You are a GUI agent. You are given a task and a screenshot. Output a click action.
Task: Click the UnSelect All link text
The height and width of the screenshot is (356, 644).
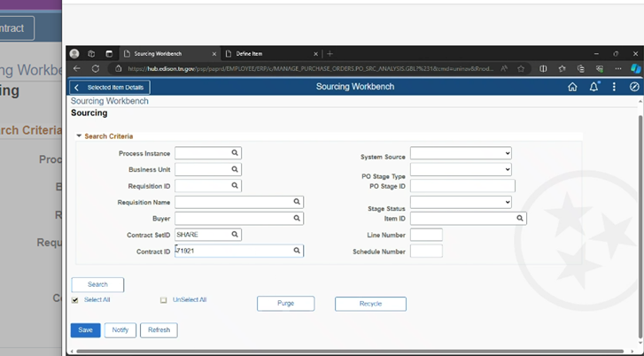(190, 299)
